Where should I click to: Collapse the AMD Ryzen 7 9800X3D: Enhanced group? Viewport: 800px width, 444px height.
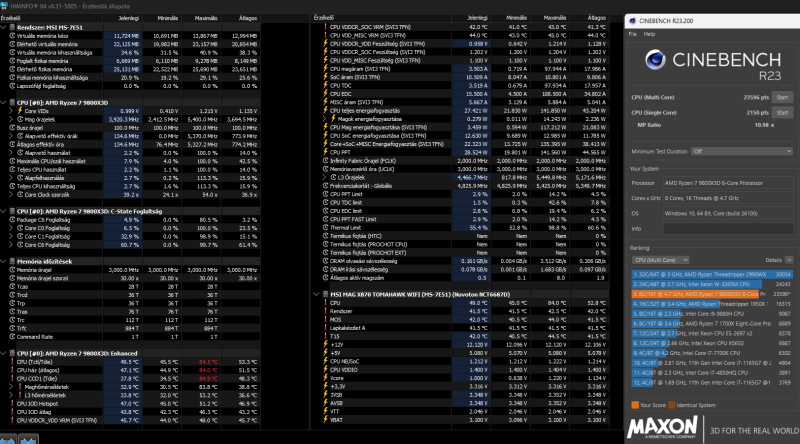[4, 353]
